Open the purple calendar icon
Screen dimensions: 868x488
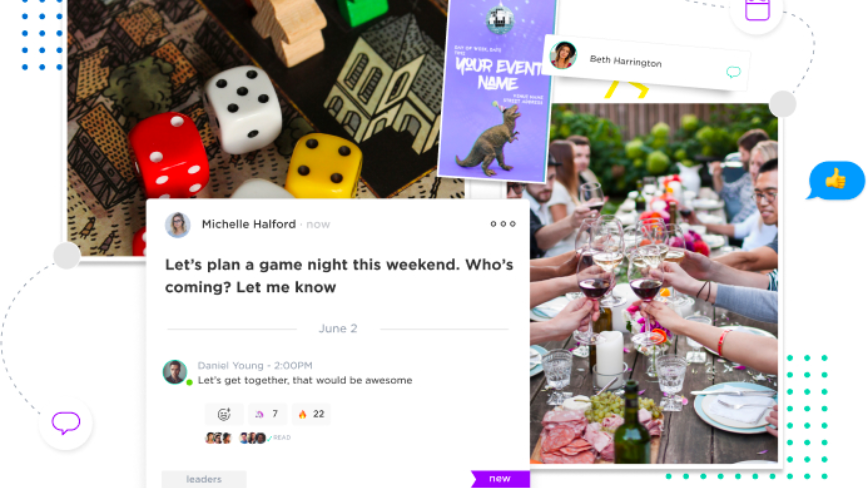click(757, 10)
